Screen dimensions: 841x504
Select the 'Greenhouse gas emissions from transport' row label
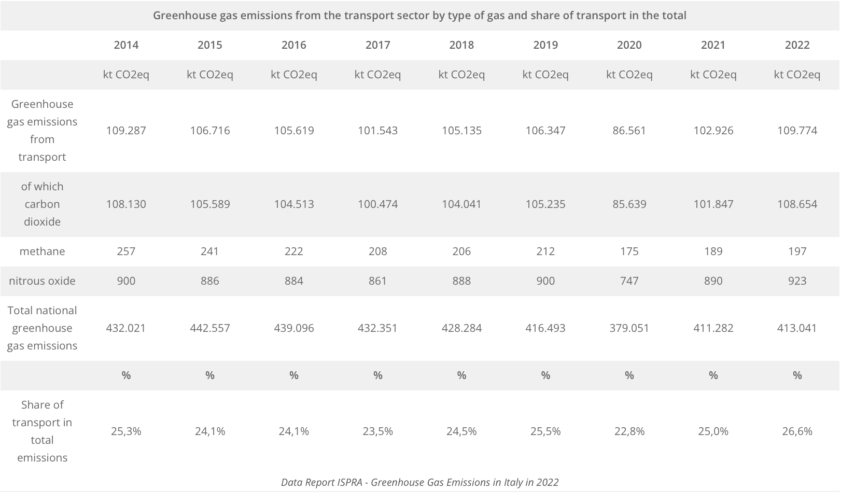pos(42,130)
